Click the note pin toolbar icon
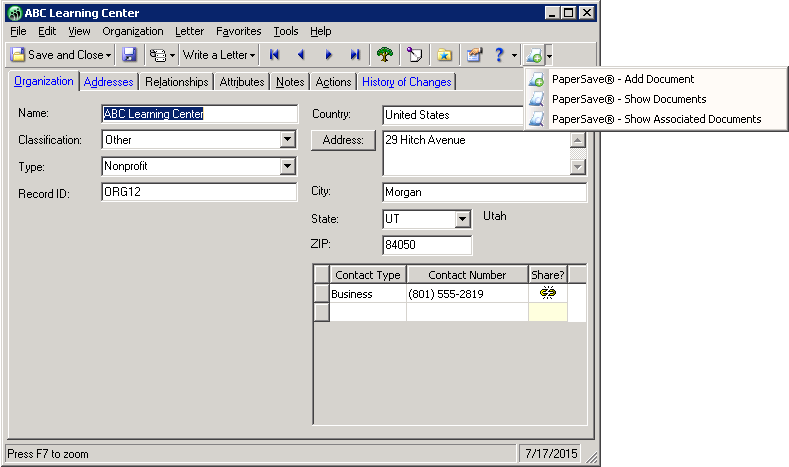The height and width of the screenshot is (467, 789). [x=414, y=55]
